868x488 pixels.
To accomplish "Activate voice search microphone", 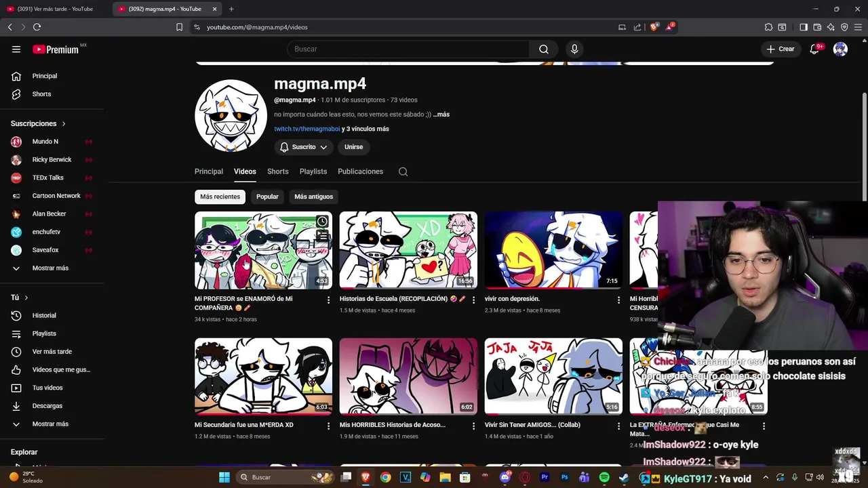I will pos(574,49).
